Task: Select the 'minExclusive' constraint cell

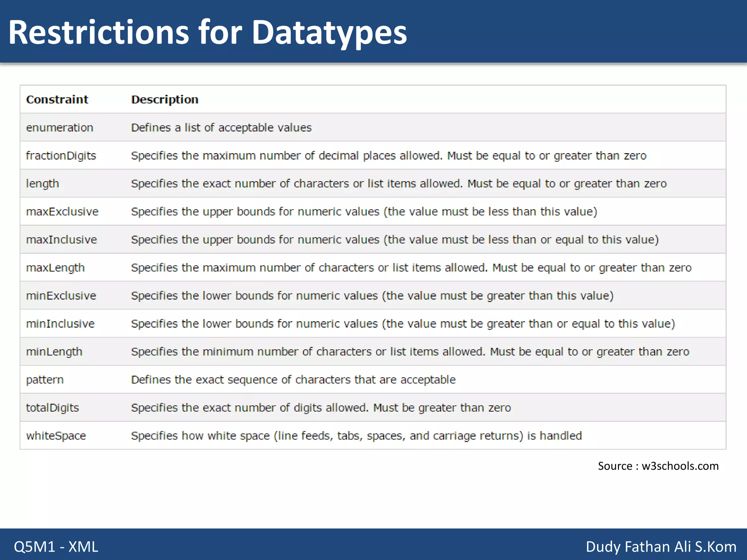Action: point(61,296)
